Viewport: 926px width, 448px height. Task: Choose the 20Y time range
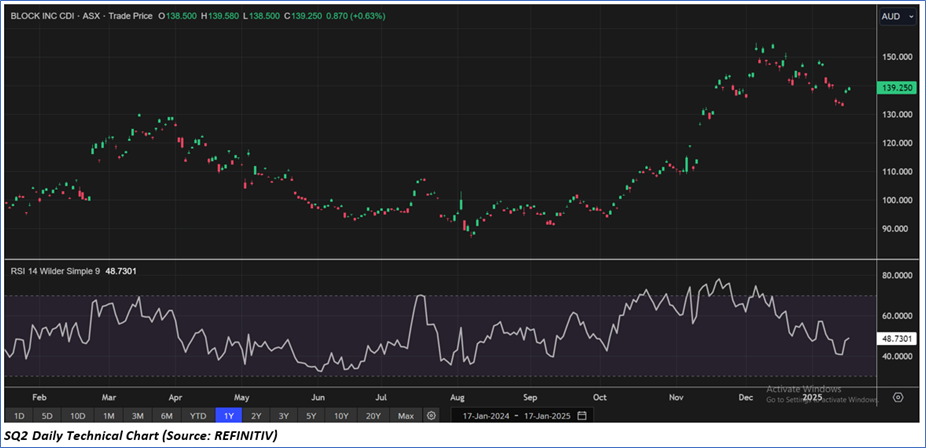pos(373,416)
